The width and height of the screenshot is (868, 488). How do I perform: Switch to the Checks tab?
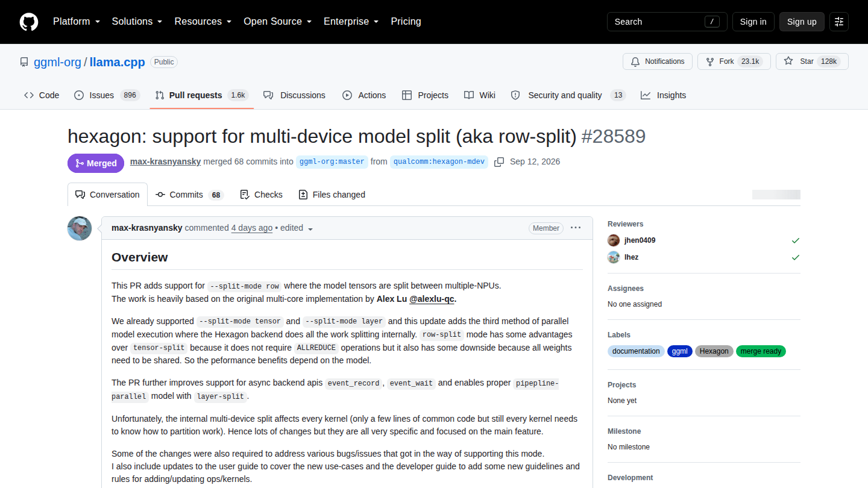[x=261, y=195]
